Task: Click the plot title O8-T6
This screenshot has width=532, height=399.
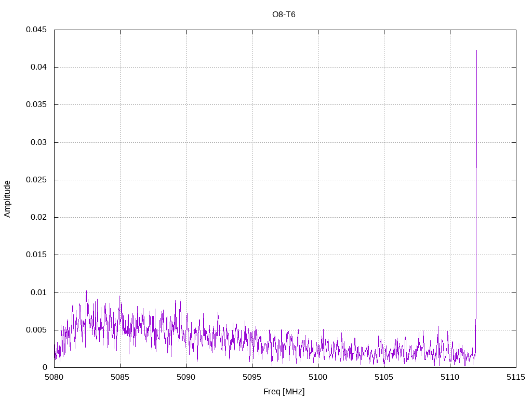Action: 284,15
